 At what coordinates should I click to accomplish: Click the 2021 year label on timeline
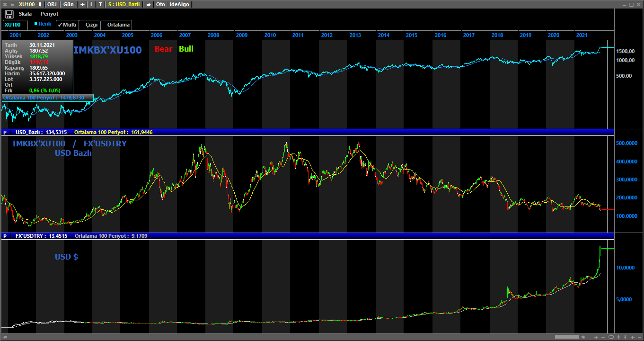582,35
